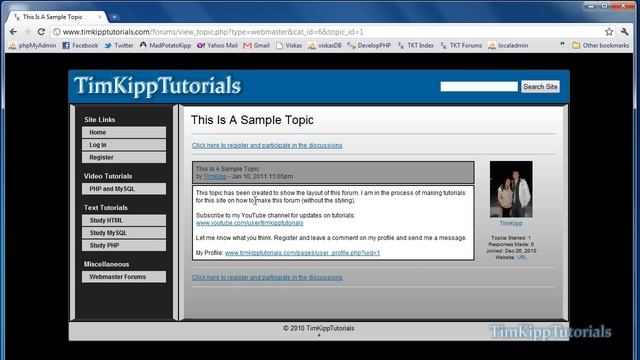Click bottom 'register and participate' link
Image resolution: width=640 pixels, height=360 pixels.
click(x=267, y=277)
